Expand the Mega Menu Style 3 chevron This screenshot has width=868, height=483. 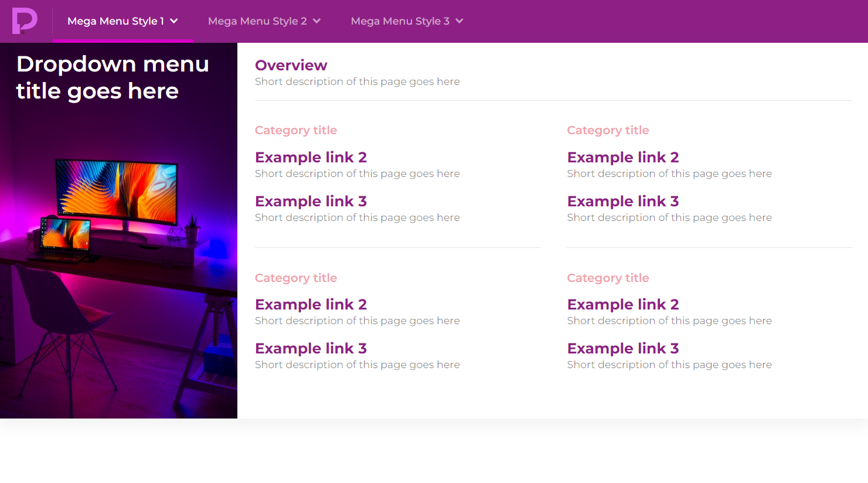coord(459,21)
